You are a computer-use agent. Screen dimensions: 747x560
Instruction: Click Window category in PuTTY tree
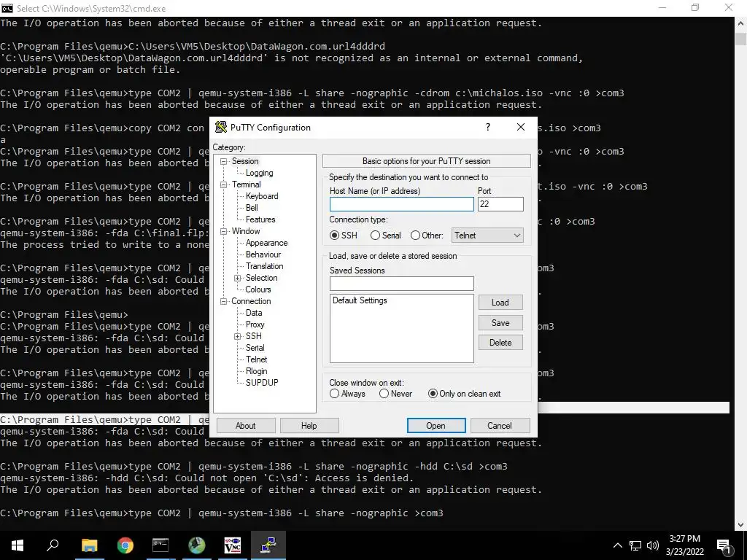[x=246, y=231]
